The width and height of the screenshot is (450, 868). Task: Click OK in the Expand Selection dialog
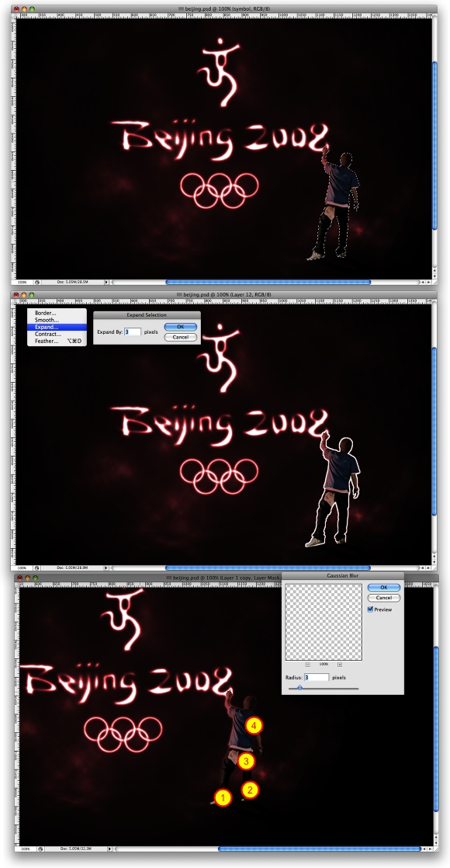181,327
